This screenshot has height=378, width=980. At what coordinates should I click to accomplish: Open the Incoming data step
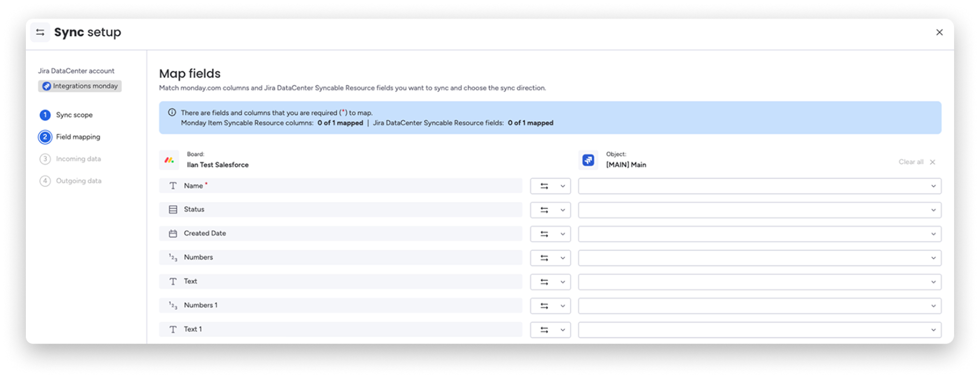pyautogui.click(x=70, y=159)
